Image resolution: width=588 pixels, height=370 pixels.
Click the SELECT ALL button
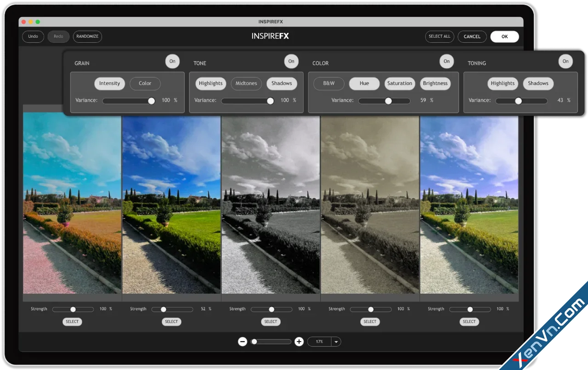pyautogui.click(x=440, y=36)
